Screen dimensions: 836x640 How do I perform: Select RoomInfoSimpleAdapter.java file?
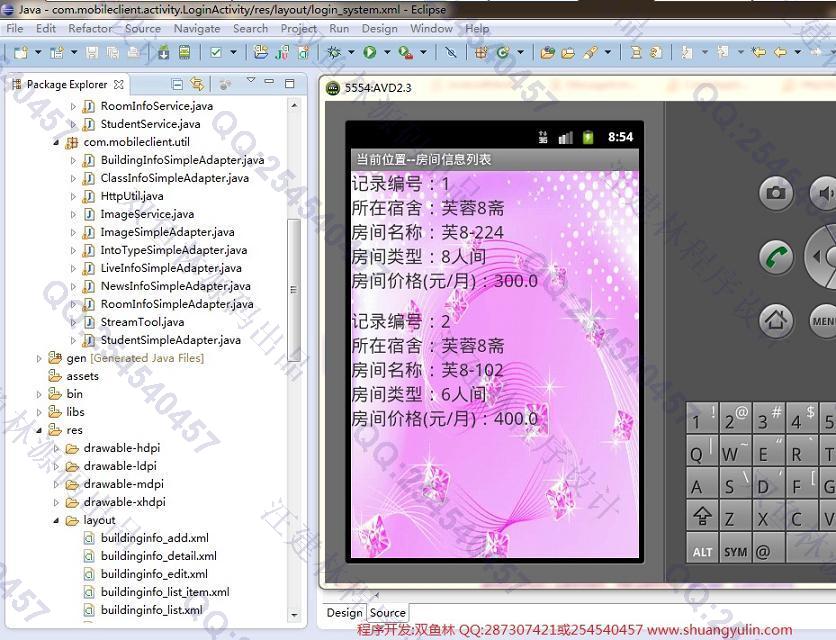(176, 304)
